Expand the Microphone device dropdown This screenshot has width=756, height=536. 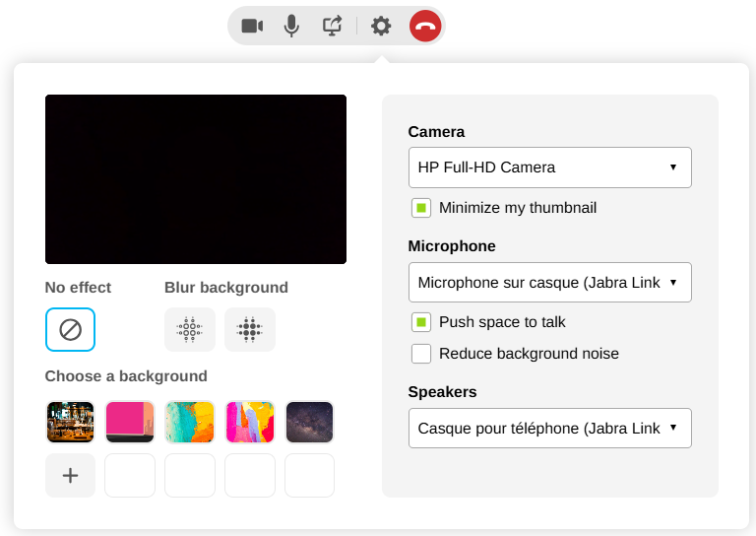pyautogui.click(x=549, y=282)
